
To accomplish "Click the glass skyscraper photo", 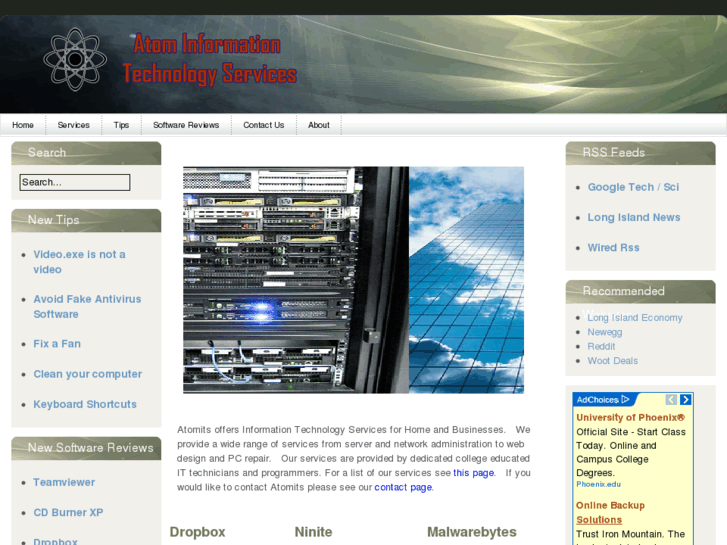I will tap(466, 280).
